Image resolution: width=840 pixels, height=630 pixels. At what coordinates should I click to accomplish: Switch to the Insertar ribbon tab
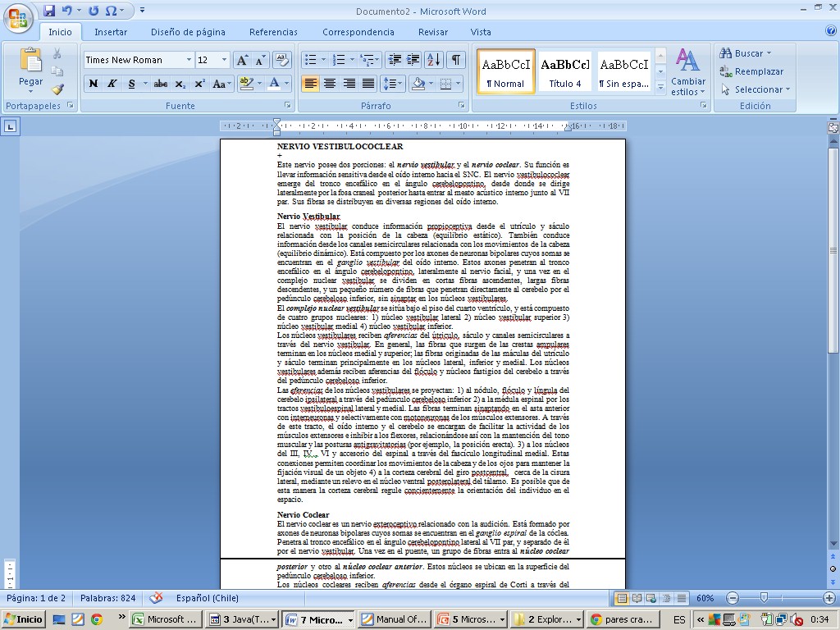[x=111, y=32]
